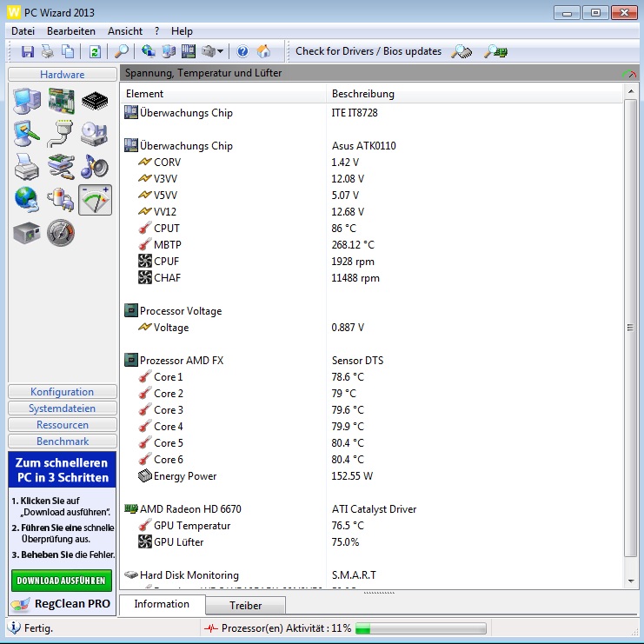Click the Refresh toolbar icon
Image resolution: width=644 pixels, height=644 pixels.
pos(95,52)
